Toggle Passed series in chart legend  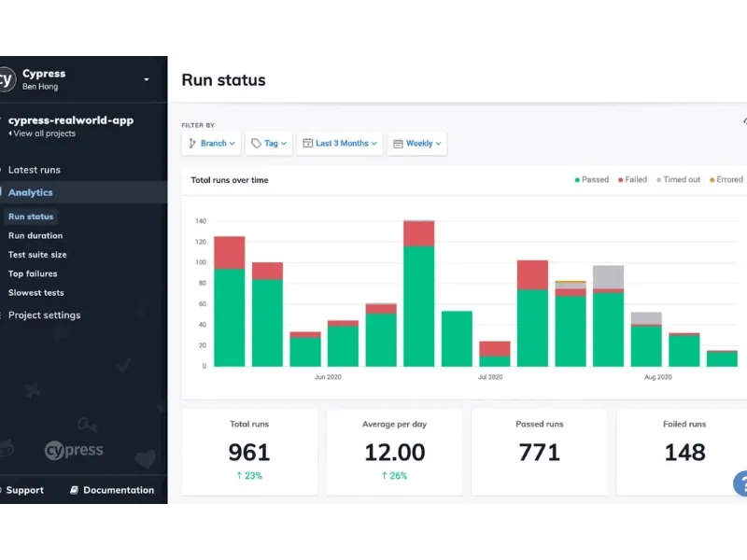[x=592, y=179]
